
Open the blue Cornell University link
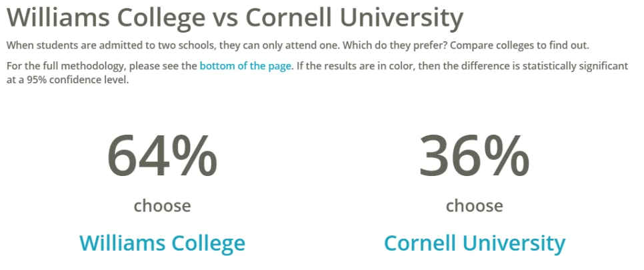[475, 243]
